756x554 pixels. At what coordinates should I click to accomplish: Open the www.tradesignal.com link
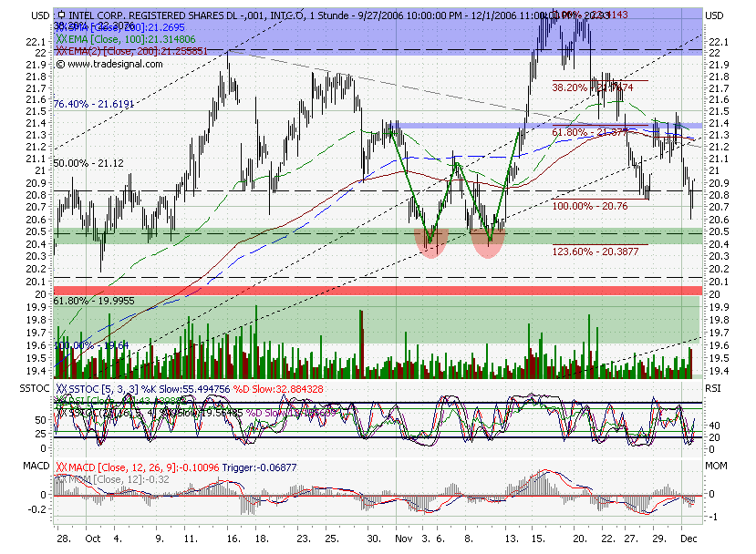(114, 65)
